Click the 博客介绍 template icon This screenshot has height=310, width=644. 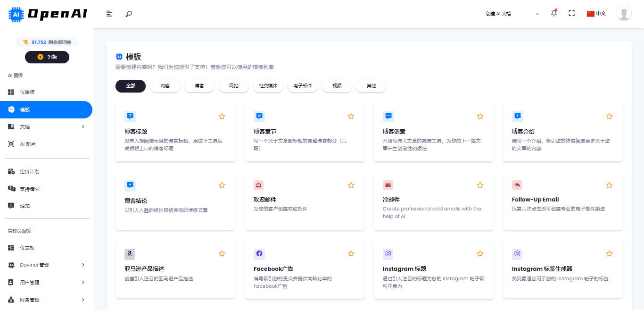click(518, 116)
